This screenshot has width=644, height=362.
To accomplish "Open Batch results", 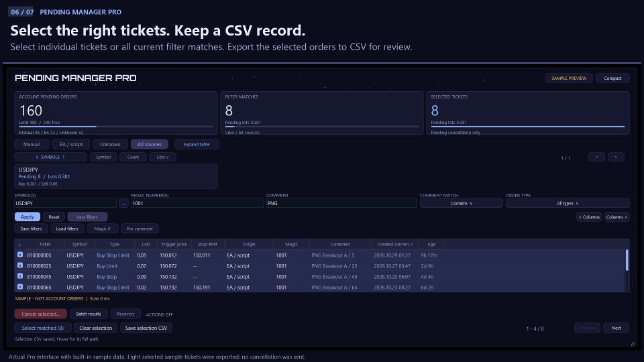I will [x=89, y=314].
